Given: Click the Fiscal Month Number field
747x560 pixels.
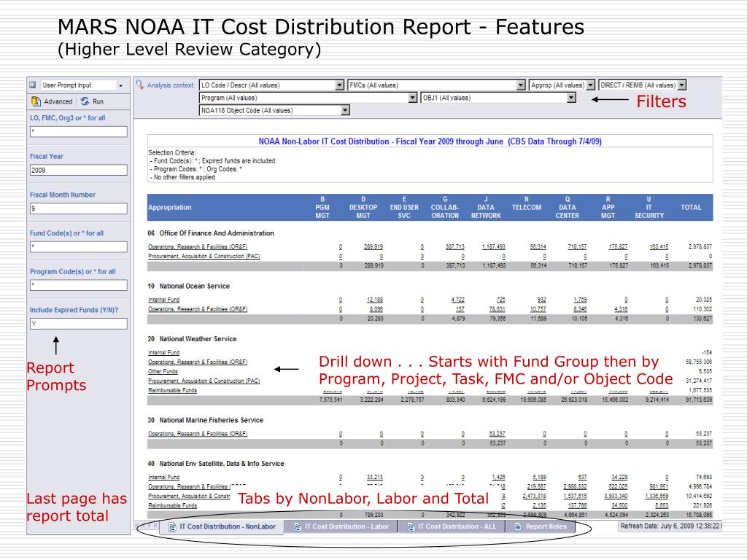Looking at the screenshot, I should coord(79,209).
